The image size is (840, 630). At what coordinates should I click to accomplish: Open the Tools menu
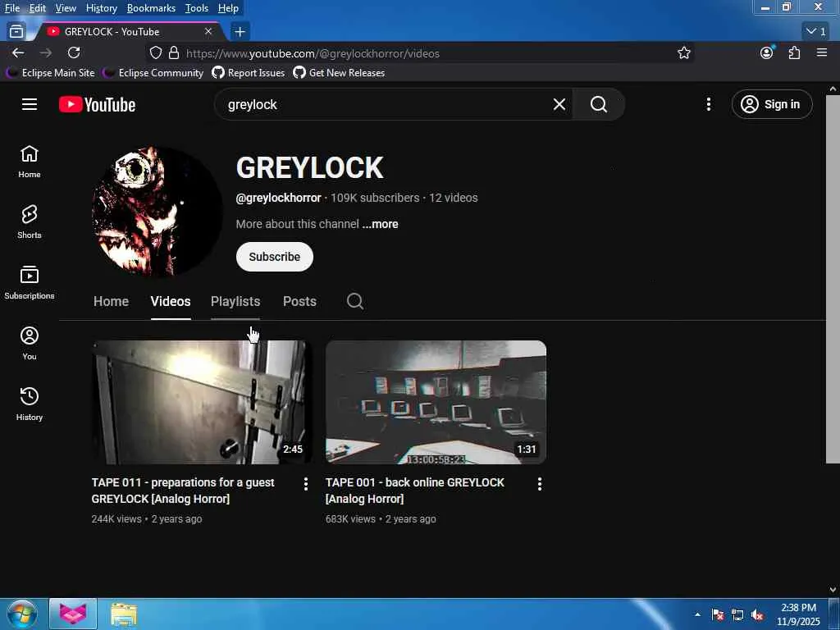197,8
